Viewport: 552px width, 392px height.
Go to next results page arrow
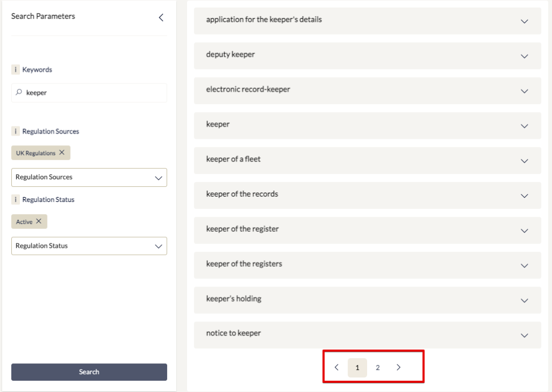point(398,367)
